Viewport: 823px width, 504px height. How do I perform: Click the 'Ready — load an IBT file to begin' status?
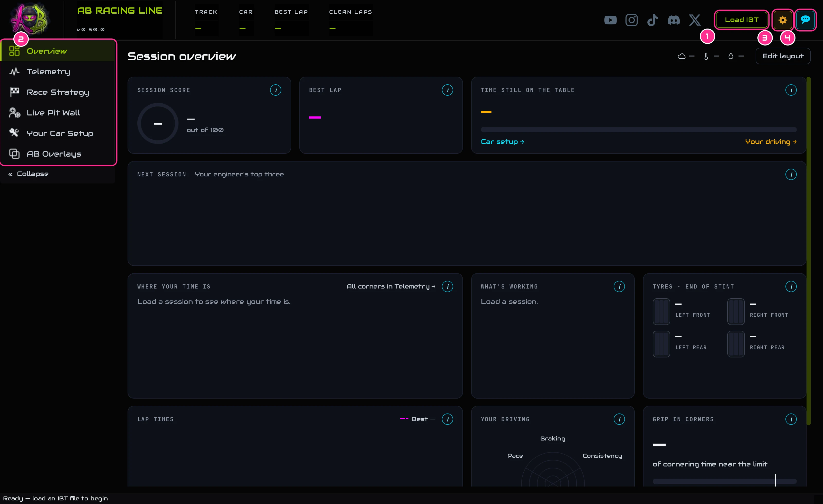[56, 498]
